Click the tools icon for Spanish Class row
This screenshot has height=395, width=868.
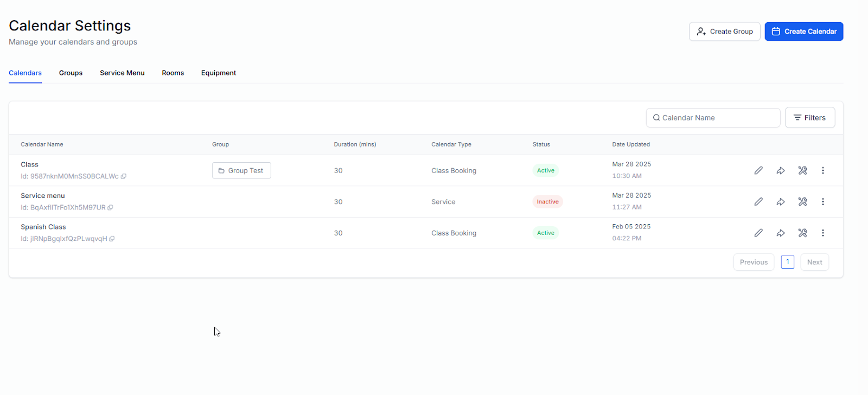[802, 233]
